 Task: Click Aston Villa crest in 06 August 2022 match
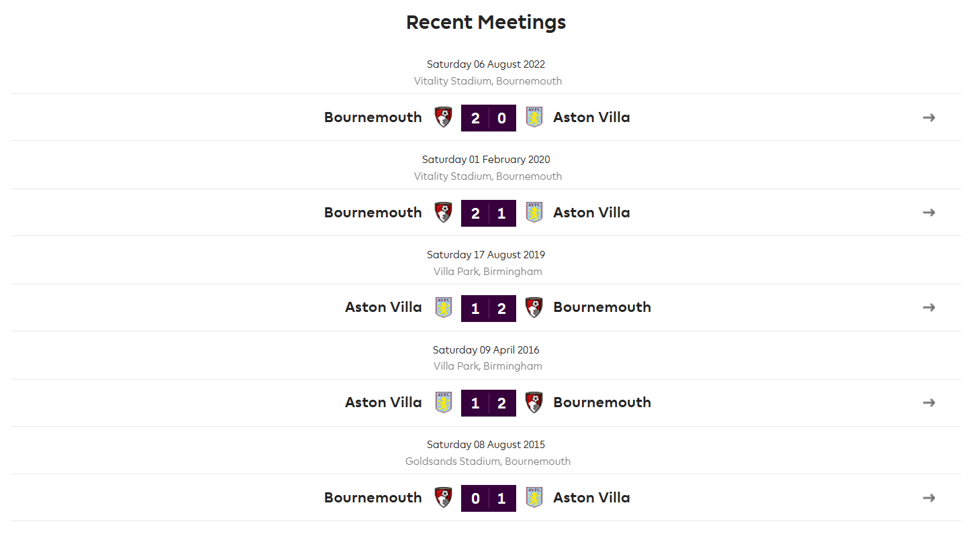534,117
